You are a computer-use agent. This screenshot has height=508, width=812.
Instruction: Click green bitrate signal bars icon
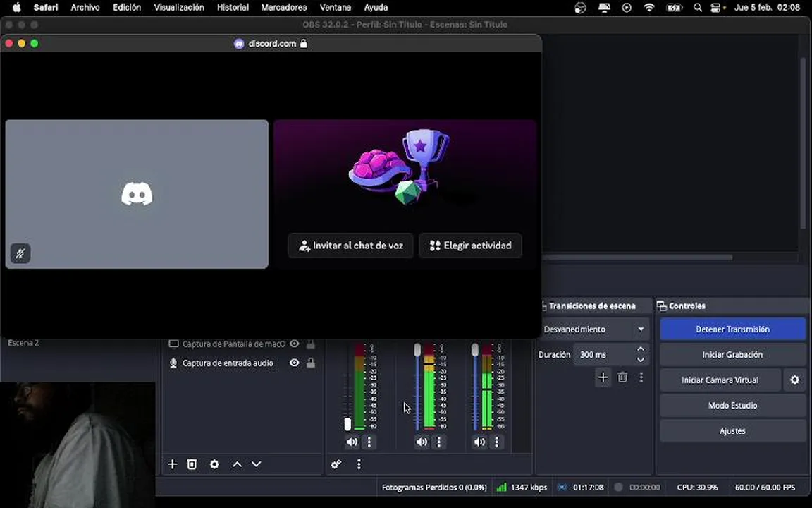pyautogui.click(x=501, y=488)
